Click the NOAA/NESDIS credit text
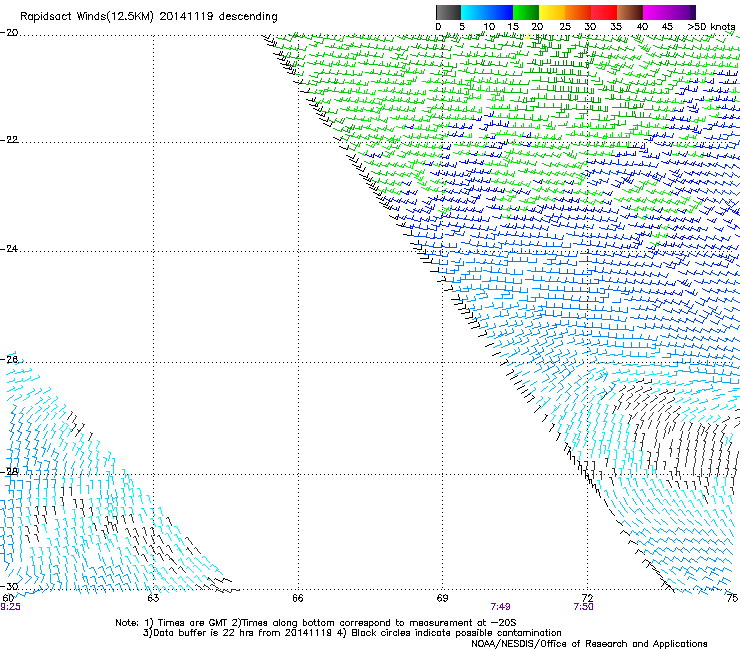This screenshot has height=650, width=740. 589,644
